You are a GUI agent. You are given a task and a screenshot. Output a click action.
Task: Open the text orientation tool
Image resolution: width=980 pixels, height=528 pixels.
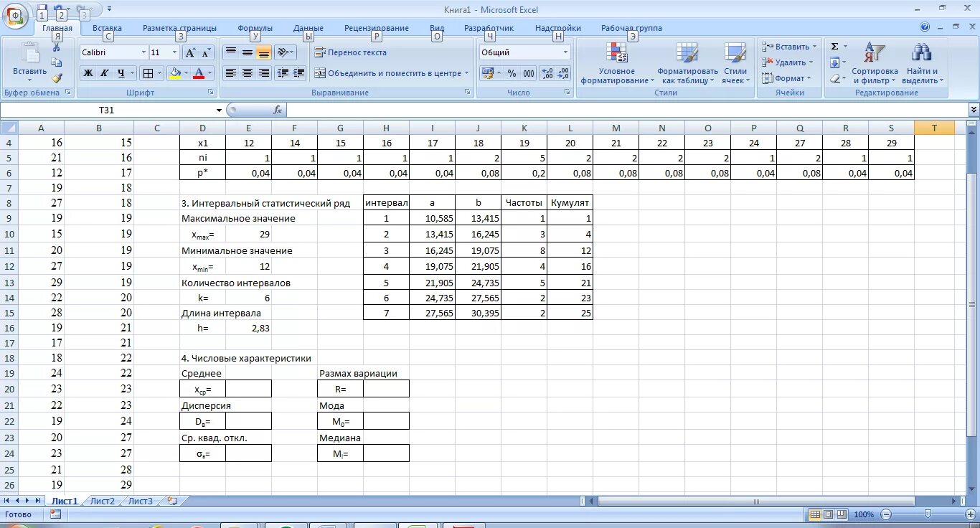click(283, 52)
